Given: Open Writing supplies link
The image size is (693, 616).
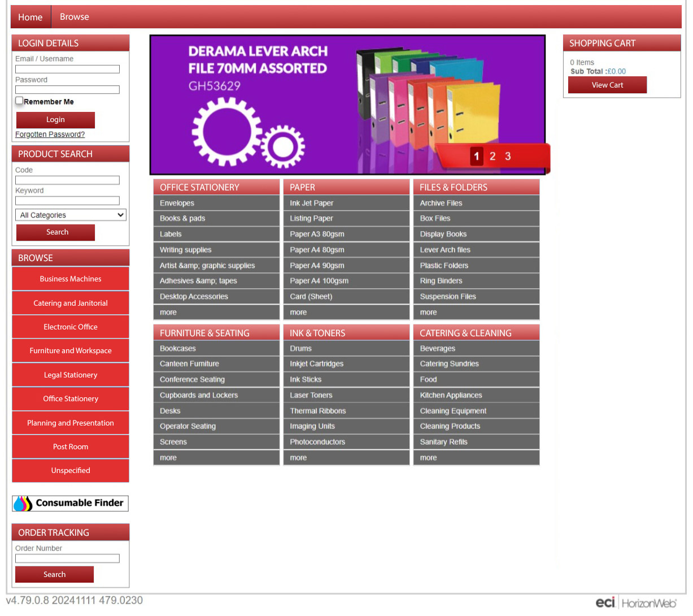Looking at the screenshot, I should 216,250.
